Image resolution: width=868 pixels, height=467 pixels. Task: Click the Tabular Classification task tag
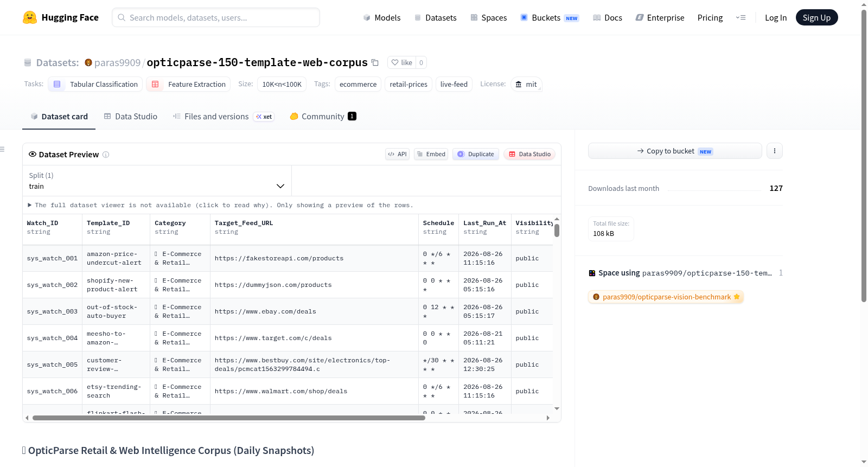point(95,84)
